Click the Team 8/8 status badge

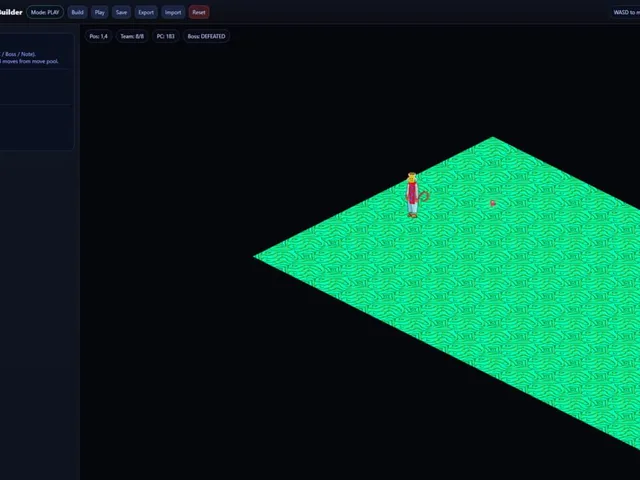pos(132,36)
